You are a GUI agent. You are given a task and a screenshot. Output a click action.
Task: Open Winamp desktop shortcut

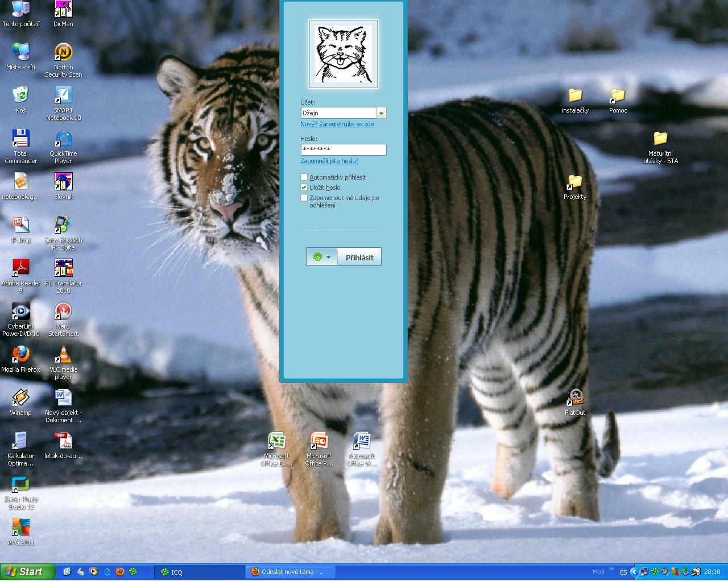pyautogui.click(x=20, y=398)
